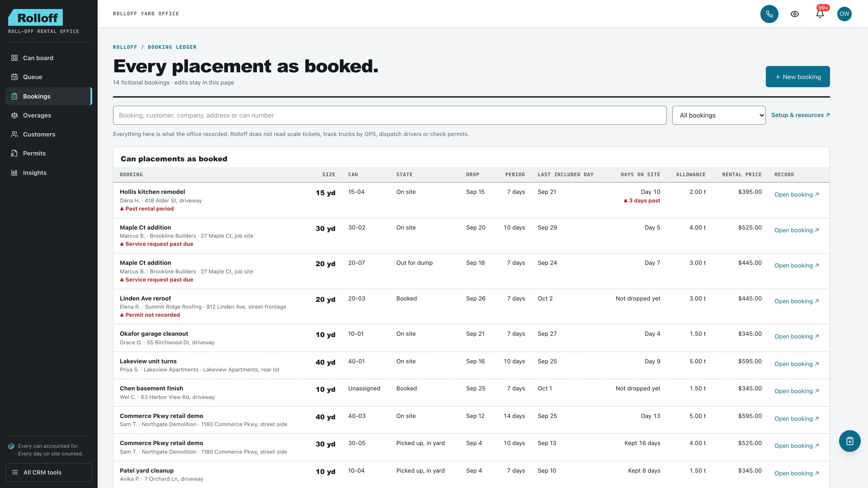The height and width of the screenshot is (488, 868).
Task: Open booking for can 30-05 row
Action: coord(797,446)
